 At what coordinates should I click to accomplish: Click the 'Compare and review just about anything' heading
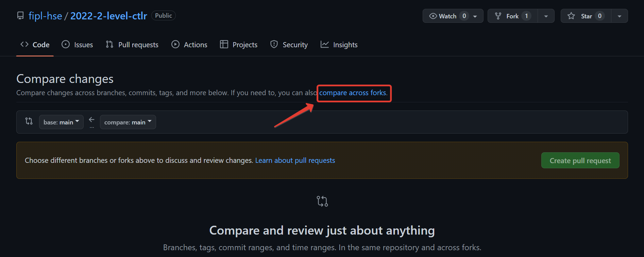click(322, 230)
